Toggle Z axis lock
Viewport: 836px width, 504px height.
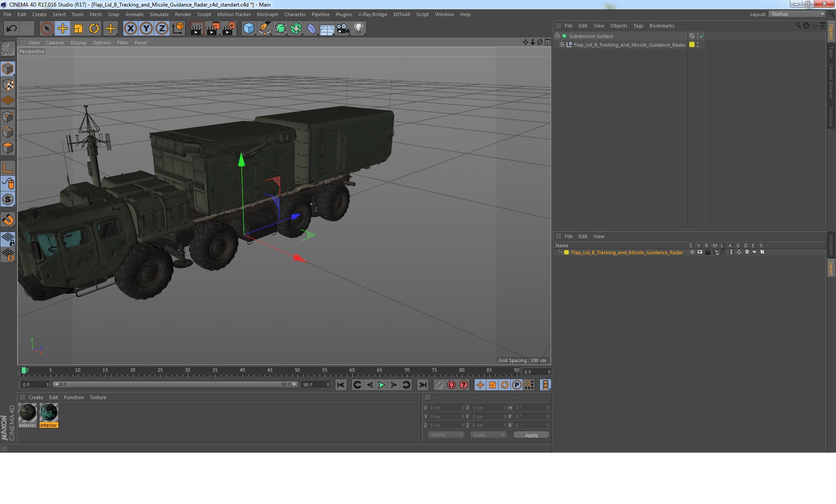pyautogui.click(x=162, y=29)
